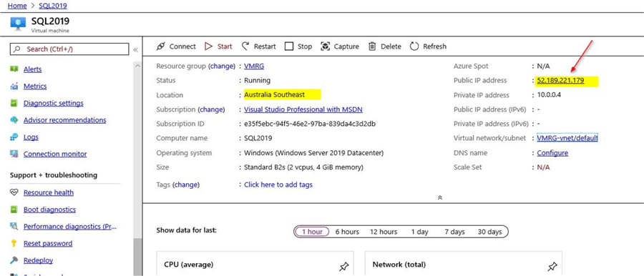The height and width of the screenshot is (276, 644).
Task: Click the Running status text
Action: 257,81
